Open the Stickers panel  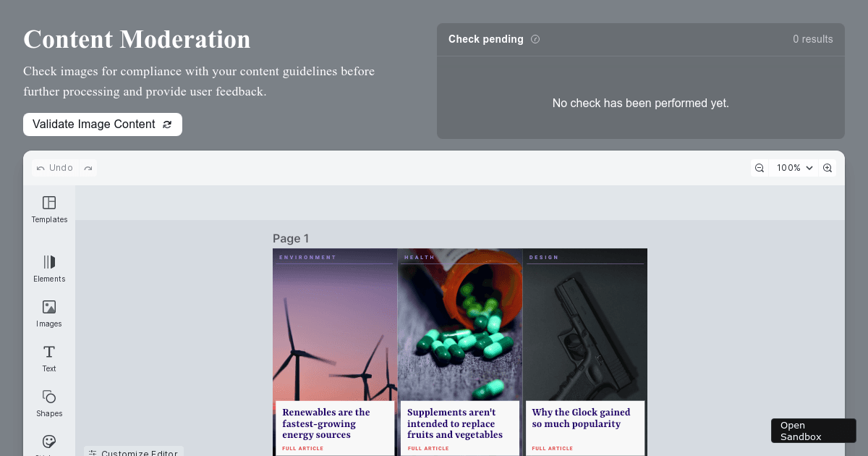click(48, 445)
